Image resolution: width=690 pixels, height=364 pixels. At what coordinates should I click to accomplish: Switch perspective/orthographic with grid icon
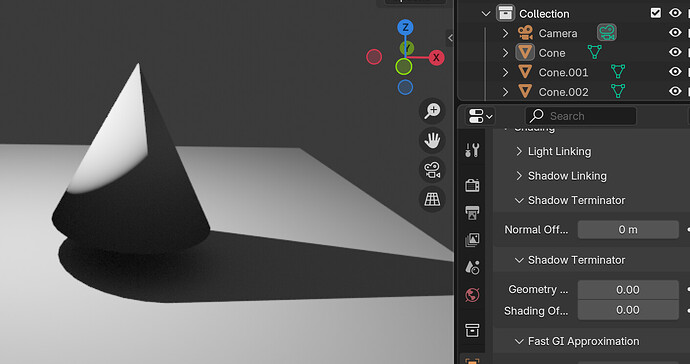(x=432, y=200)
